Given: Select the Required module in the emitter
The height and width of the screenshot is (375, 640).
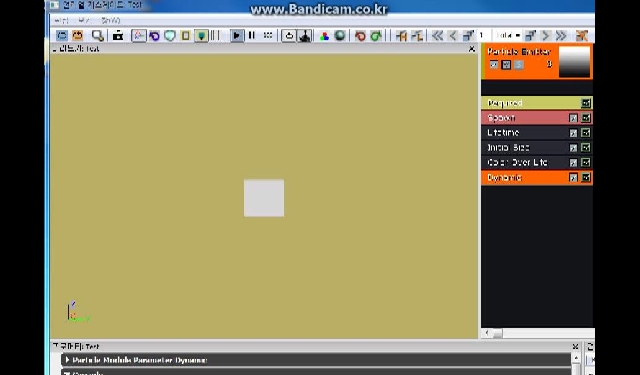Looking at the screenshot, I should [537, 103].
